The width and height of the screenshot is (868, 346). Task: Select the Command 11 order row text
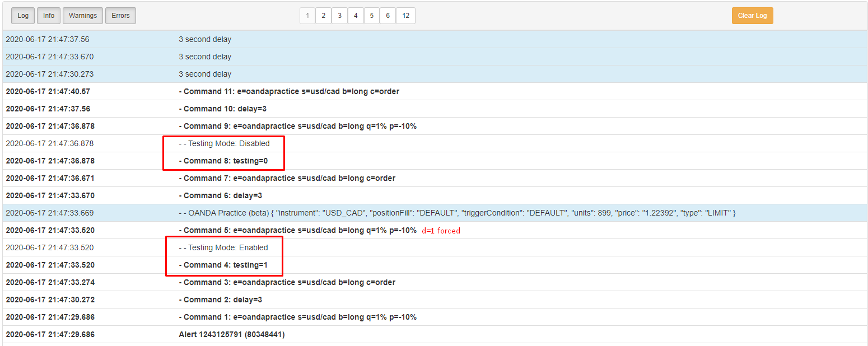point(289,91)
